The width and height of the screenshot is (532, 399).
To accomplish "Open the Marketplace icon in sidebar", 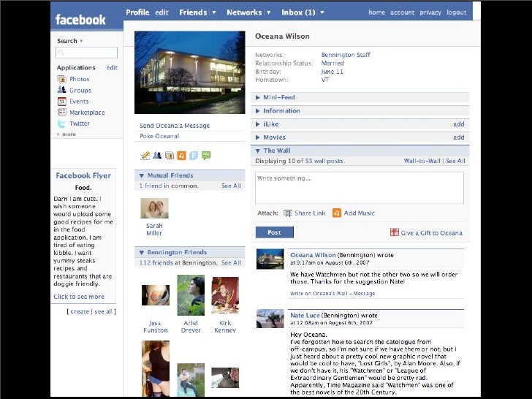I will click(61, 112).
